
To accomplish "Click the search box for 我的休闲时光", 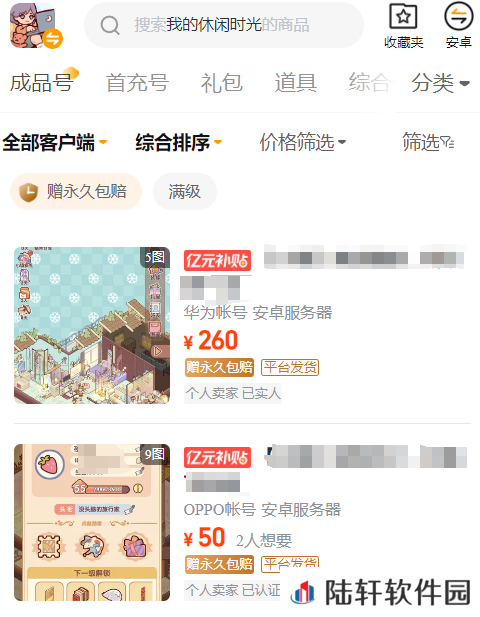I will coord(224,25).
